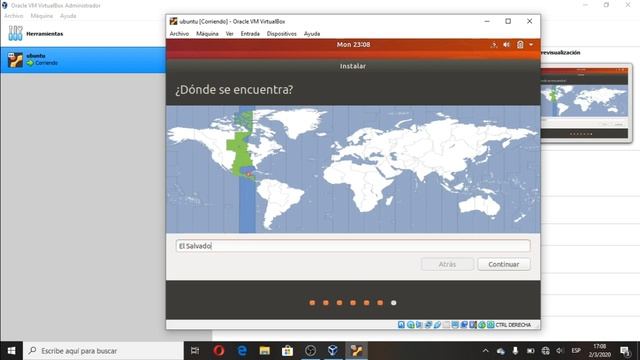The height and width of the screenshot is (360, 640).
Task: Click display icon in VM status bar
Action: click(455, 324)
